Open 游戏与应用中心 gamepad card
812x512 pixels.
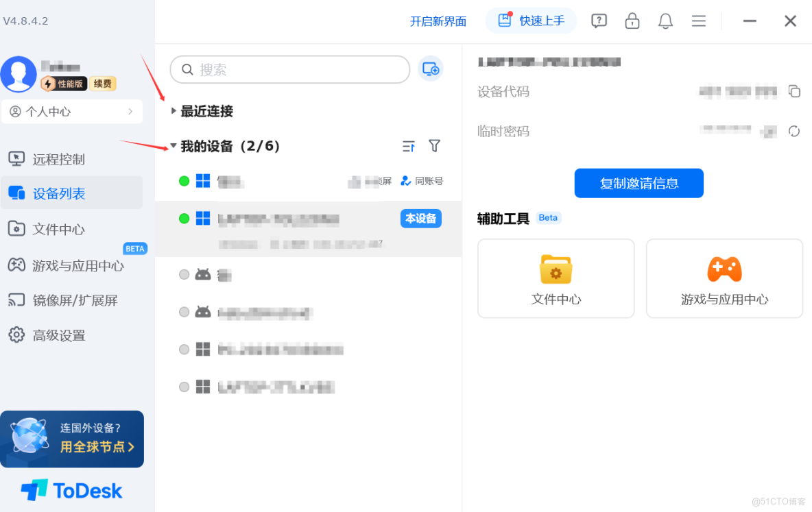(724, 278)
